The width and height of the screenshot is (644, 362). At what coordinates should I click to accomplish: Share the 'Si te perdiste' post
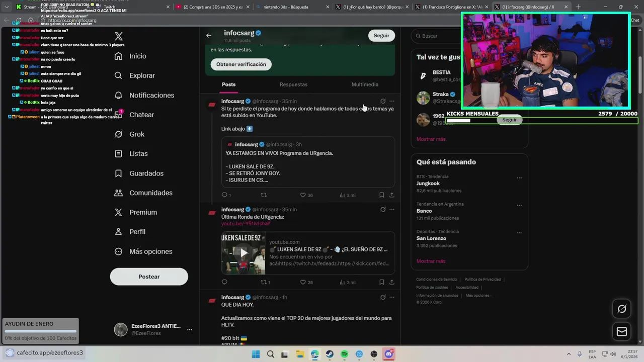[x=392, y=195]
